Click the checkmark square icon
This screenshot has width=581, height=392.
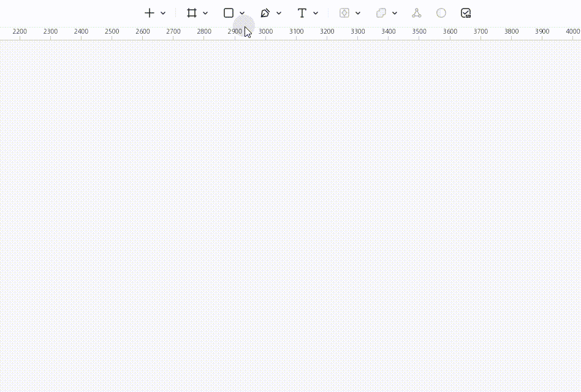click(x=466, y=13)
